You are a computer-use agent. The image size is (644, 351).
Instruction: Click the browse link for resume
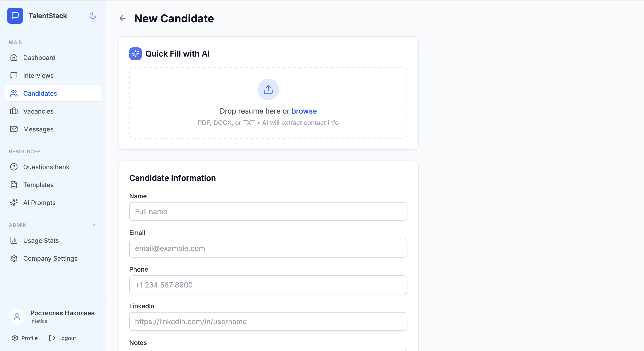304,111
